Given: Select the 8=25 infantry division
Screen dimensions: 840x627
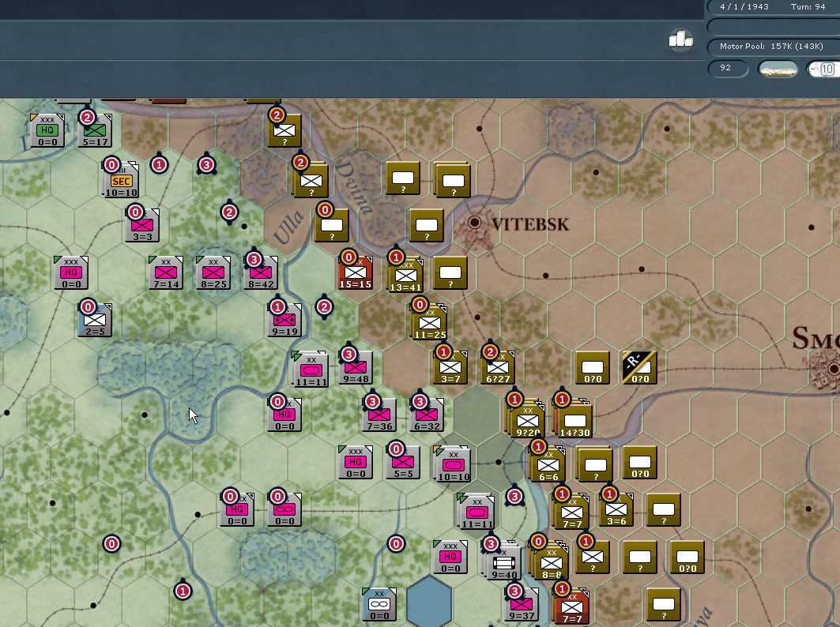Looking at the screenshot, I should coord(213,273).
